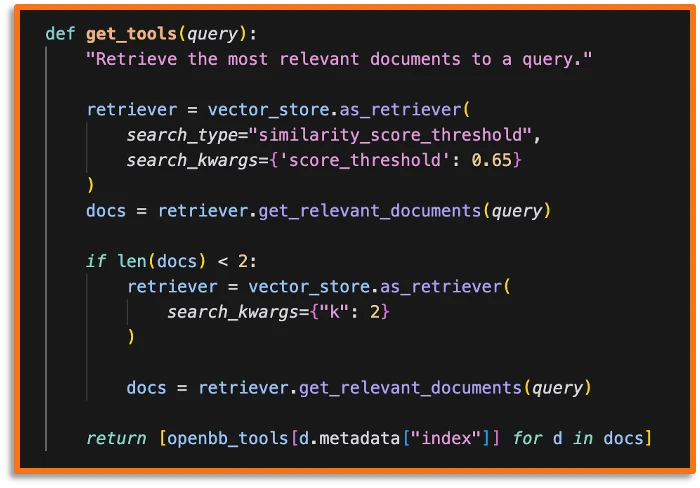
Task: Click the len function call
Action: pos(131,261)
